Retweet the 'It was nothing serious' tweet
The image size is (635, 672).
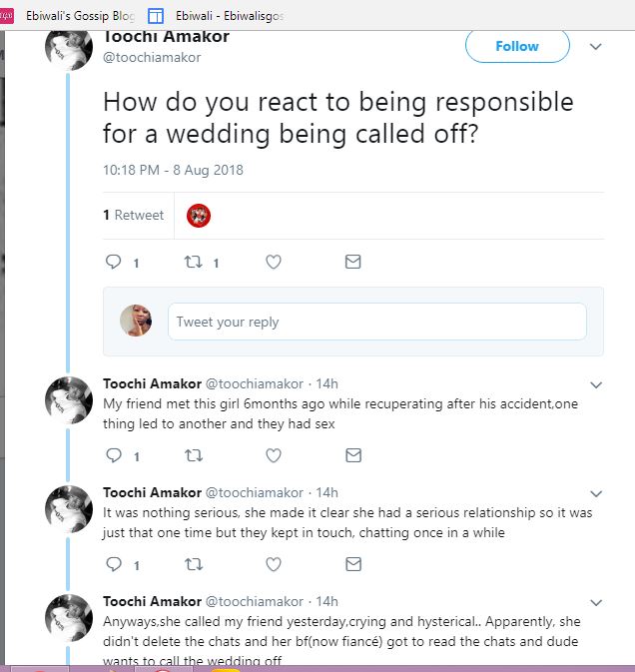pos(194,565)
